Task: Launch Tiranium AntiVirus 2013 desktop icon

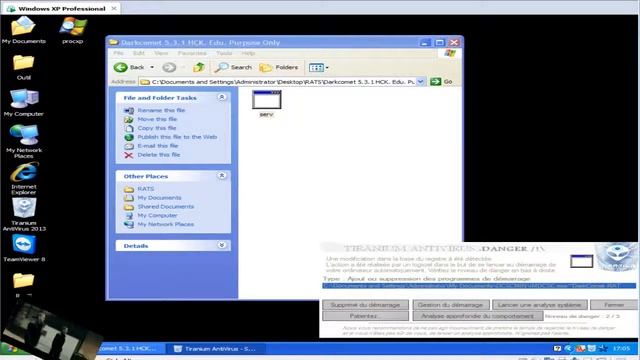Action: [24, 215]
